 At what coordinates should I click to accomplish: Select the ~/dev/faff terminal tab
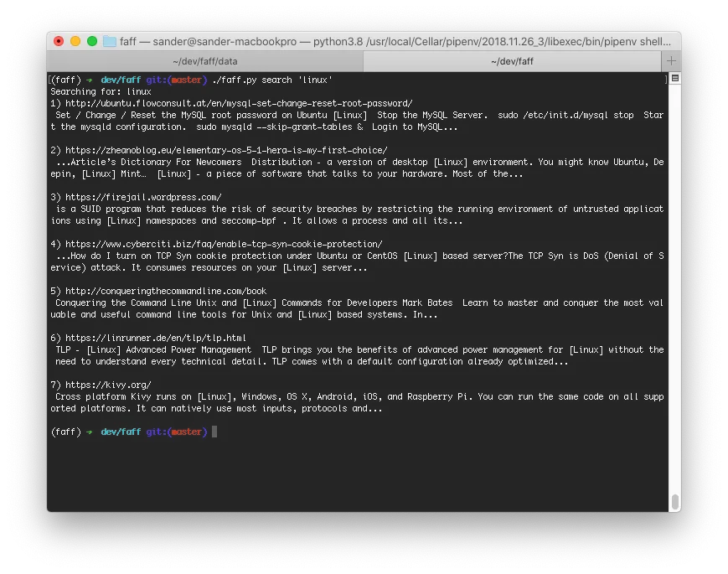512,61
